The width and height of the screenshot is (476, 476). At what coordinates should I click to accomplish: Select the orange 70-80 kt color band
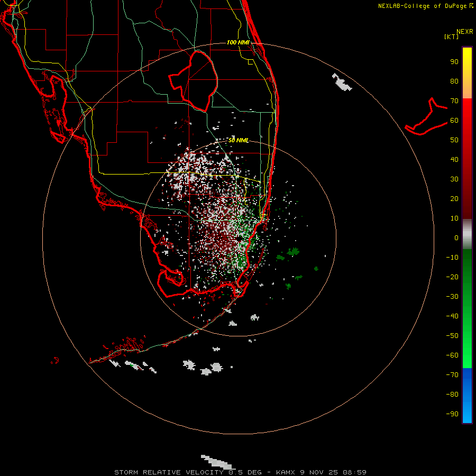click(467, 90)
